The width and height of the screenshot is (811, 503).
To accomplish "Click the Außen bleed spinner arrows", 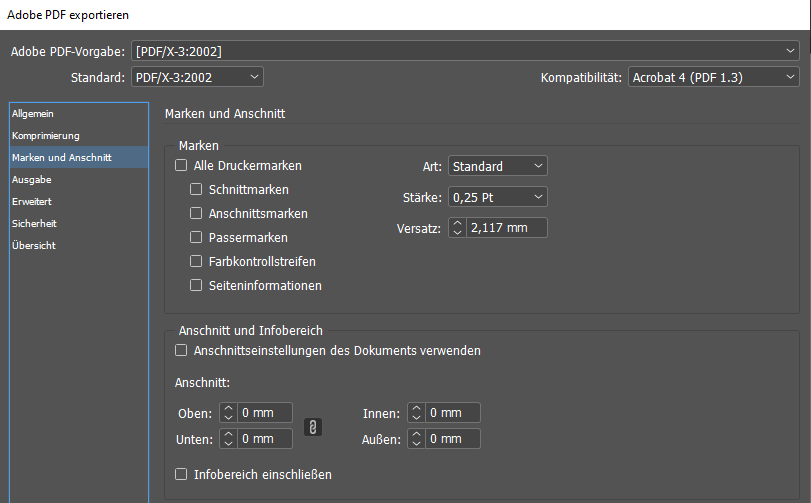I will pyautogui.click(x=416, y=439).
